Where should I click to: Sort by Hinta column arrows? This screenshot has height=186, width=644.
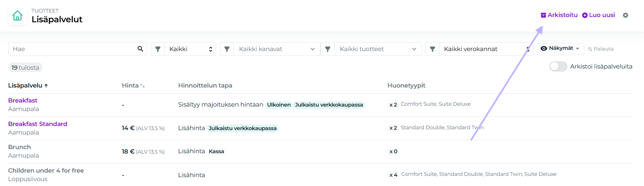click(x=142, y=86)
